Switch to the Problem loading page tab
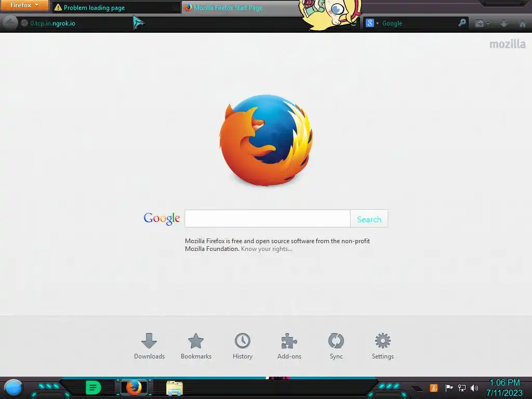This screenshot has height=399, width=532. coord(116,7)
